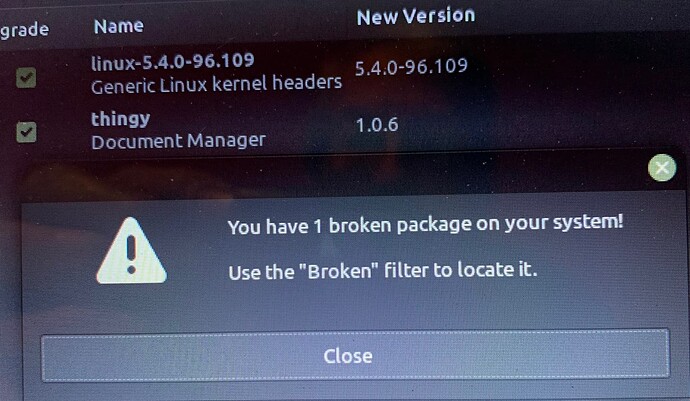Click the exclamation mark inside warning icon

(x=131, y=254)
